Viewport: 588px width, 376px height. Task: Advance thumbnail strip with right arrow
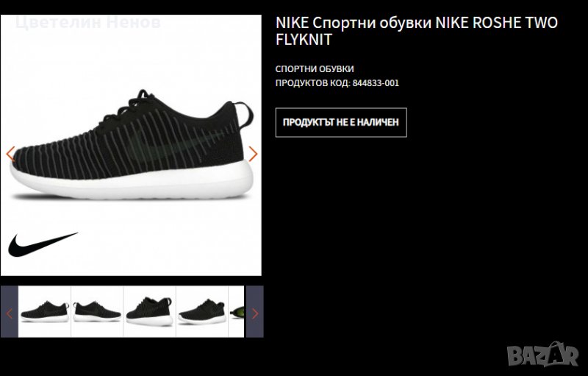[254, 312]
